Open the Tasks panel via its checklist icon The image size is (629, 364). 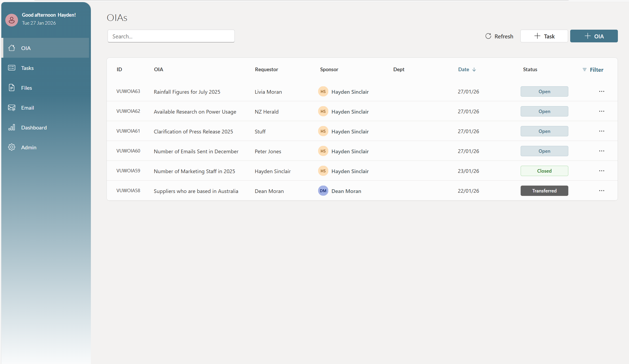[x=12, y=68]
